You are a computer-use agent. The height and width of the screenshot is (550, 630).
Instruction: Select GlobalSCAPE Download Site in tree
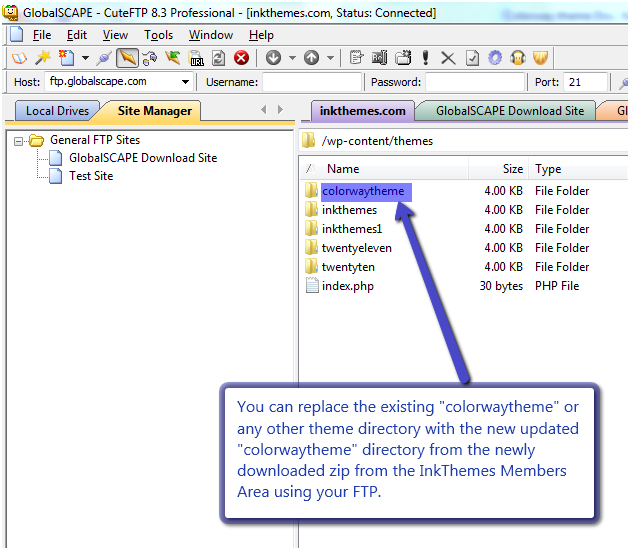(143, 158)
